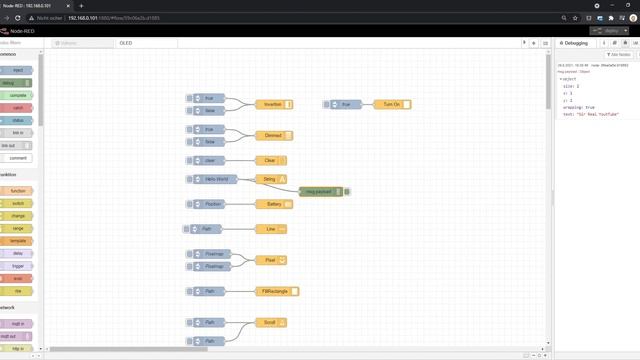Select the Clear OLED node
640x360 pixels.
click(x=271, y=160)
